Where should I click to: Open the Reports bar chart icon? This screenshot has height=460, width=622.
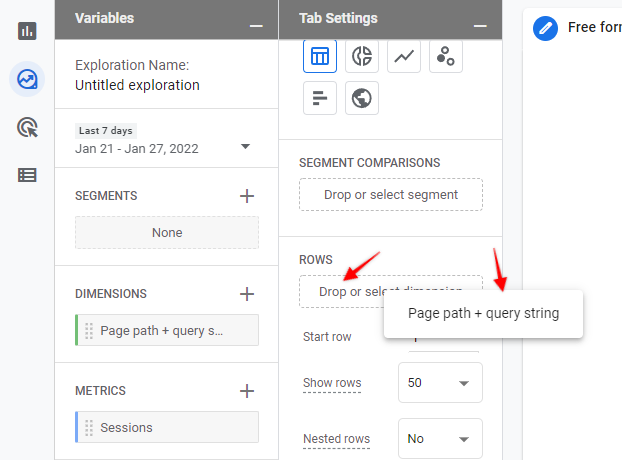(x=27, y=31)
